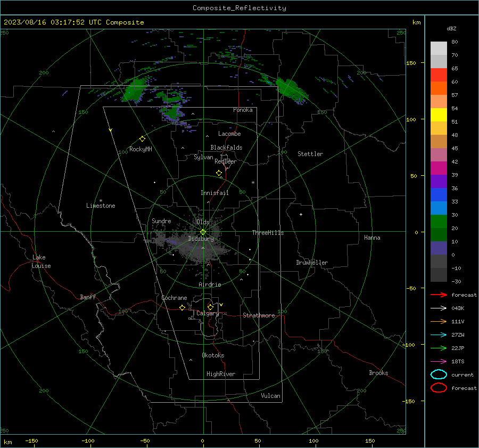
Task: Click the Blackfalds label
Action: coord(226,148)
